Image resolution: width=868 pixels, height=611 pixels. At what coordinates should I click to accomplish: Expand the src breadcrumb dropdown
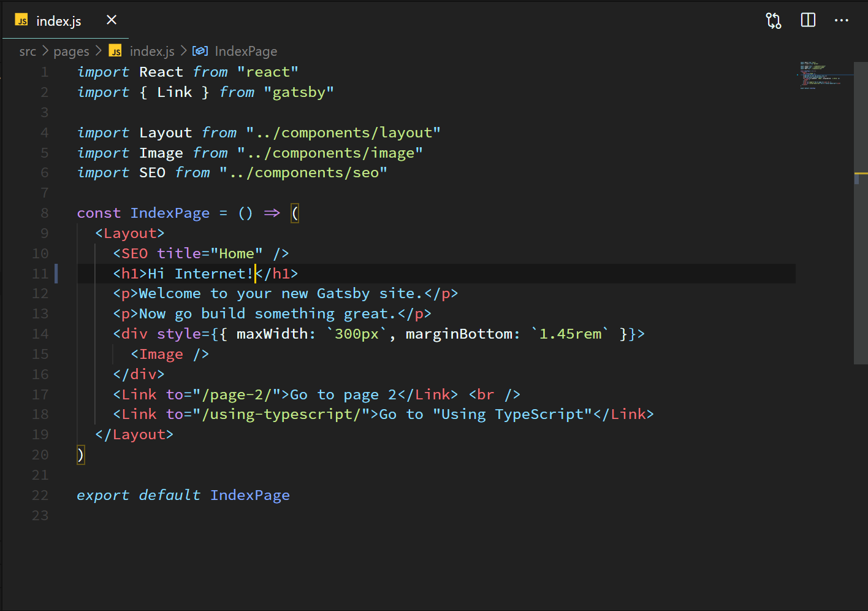tap(28, 51)
